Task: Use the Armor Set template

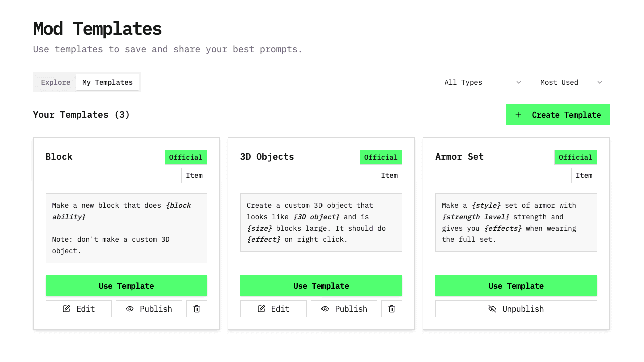Action: (x=516, y=286)
